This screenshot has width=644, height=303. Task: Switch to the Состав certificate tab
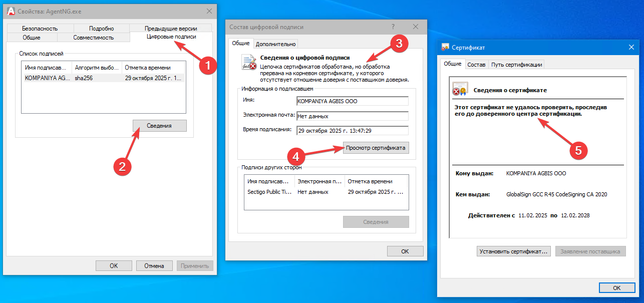476,64
